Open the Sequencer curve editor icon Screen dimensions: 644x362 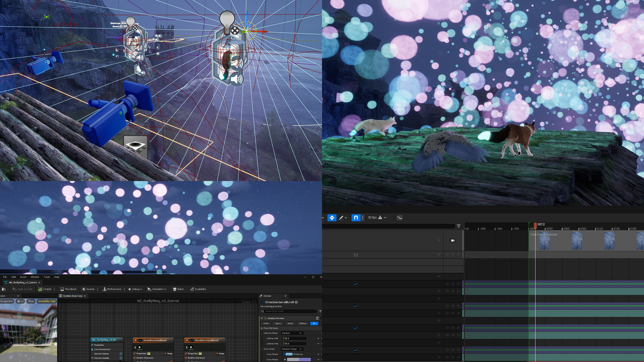pyautogui.click(x=399, y=218)
